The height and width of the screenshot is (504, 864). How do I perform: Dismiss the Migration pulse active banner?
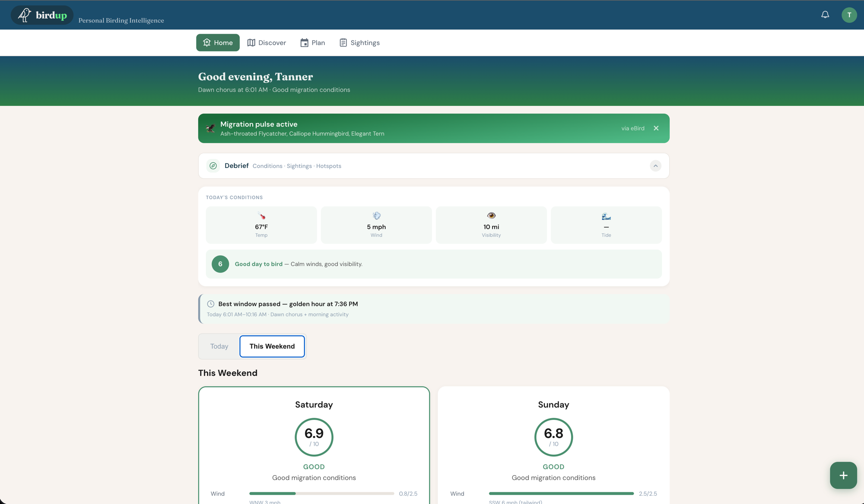pyautogui.click(x=656, y=128)
